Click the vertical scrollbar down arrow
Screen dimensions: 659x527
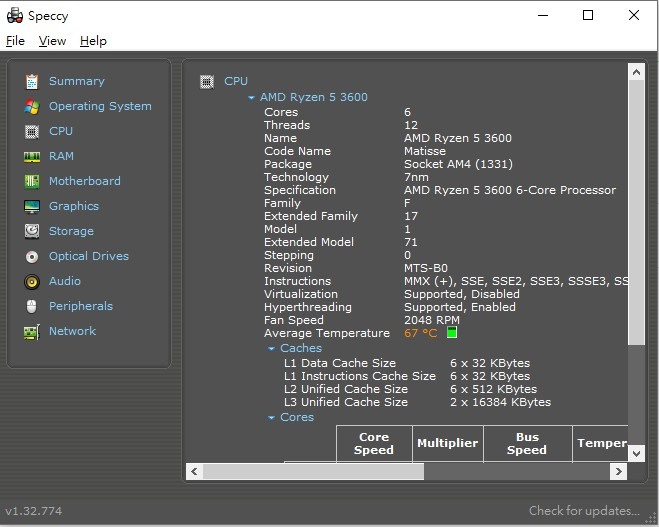pos(636,453)
